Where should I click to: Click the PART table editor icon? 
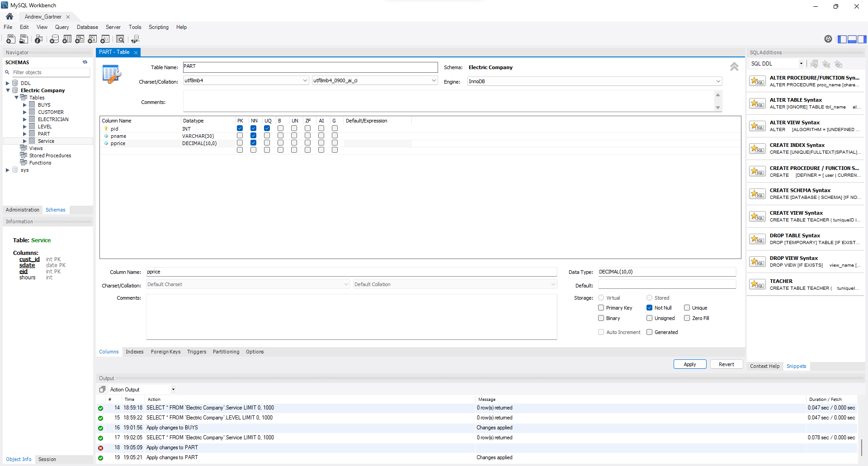(112, 74)
